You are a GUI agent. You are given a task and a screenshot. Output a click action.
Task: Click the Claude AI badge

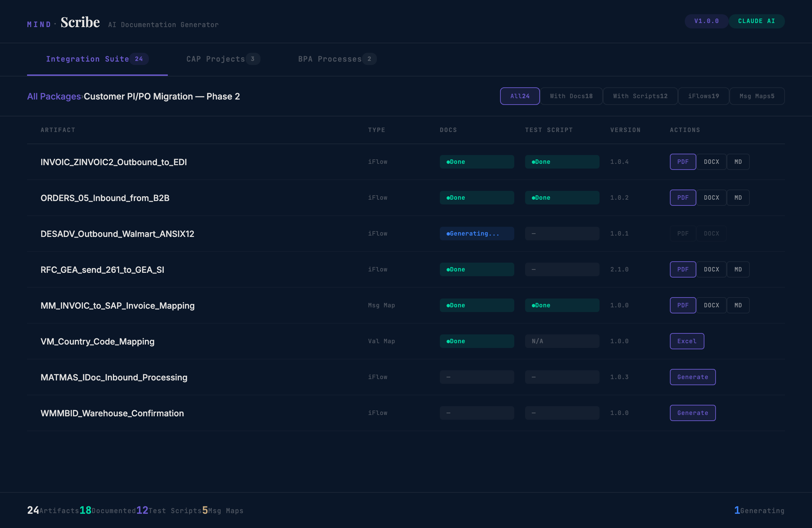point(757,21)
